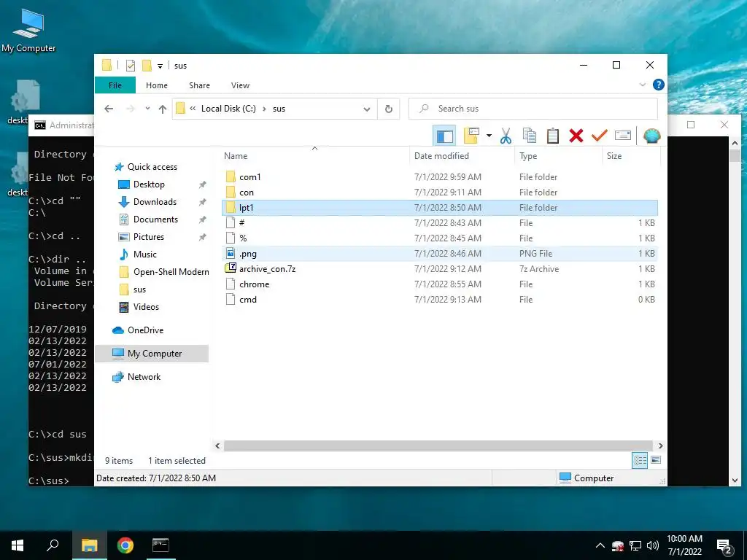
Task: Select the .png file
Action: pos(440,253)
